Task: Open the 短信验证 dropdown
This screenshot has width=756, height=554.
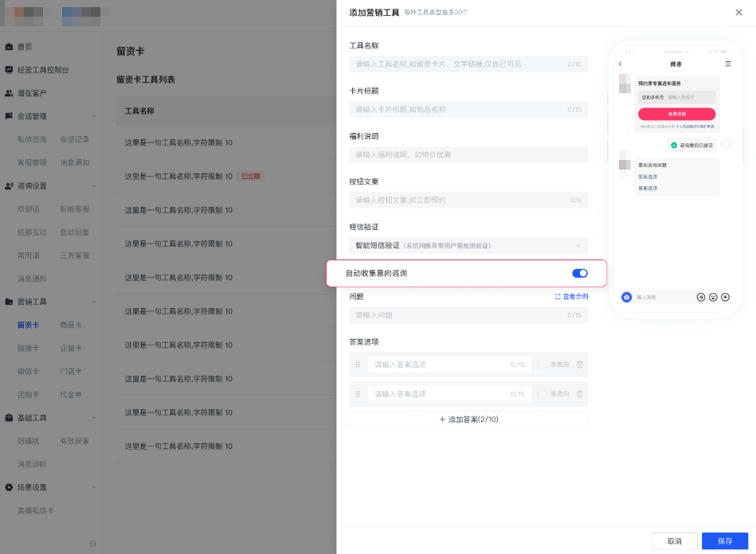Action: [x=468, y=244]
